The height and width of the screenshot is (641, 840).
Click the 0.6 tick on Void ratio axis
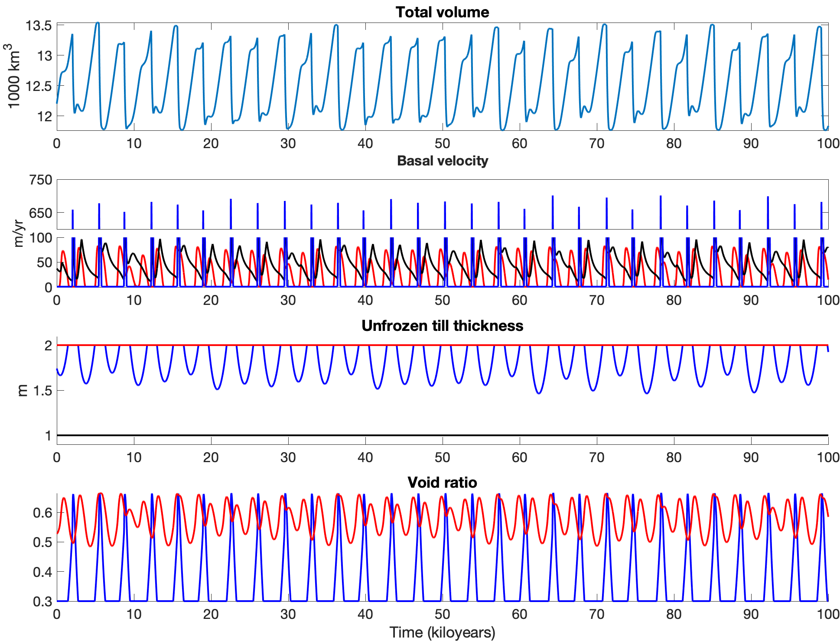[42, 513]
